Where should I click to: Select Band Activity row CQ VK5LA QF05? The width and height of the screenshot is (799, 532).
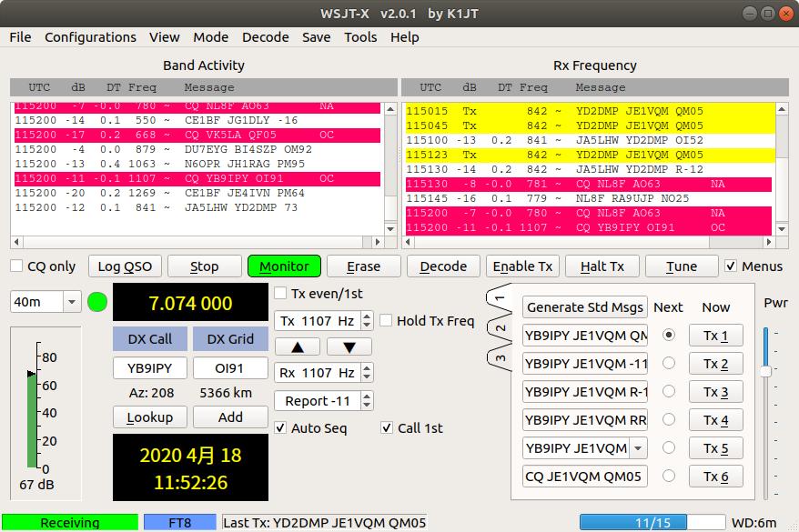pos(197,135)
